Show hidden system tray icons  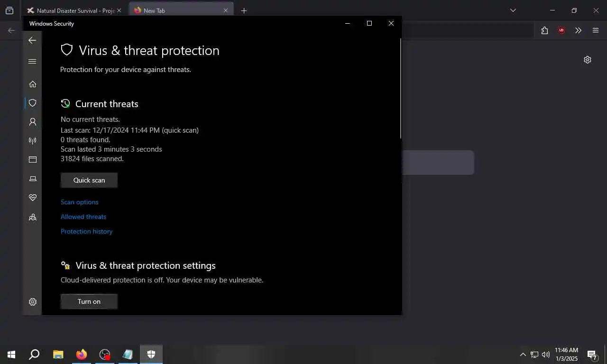pyautogui.click(x=523, y=355)
